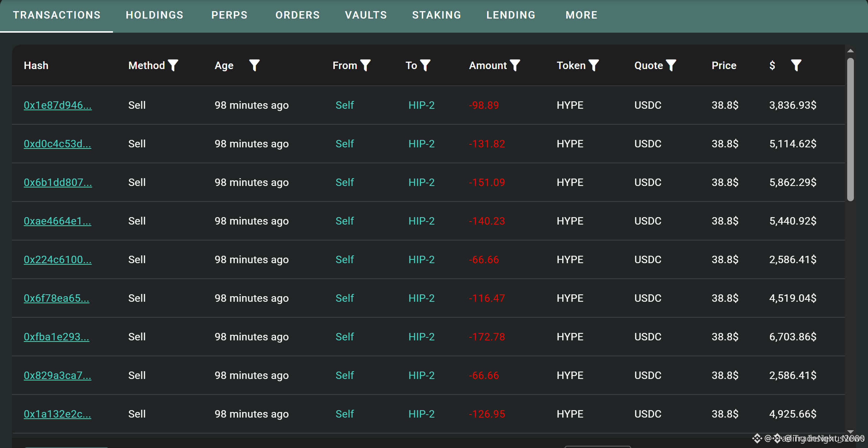Image resolution: width=868 pixels, height=448 pixels.
Task: Open the Age column filter
Action: (254, 65)
